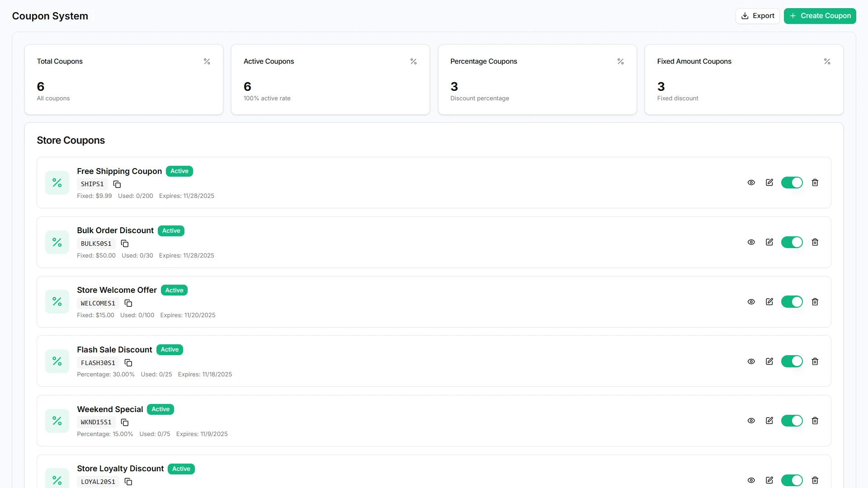868x488 pixels.
Task: Click the Active badge on Weekend Special
Action: 160,409
